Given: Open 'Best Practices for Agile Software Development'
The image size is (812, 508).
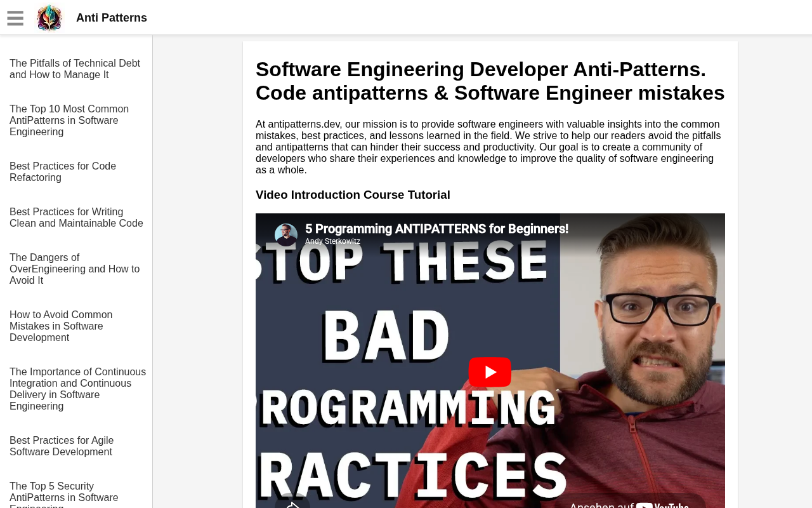Looking at the screenshot, I should click(62, 446).
